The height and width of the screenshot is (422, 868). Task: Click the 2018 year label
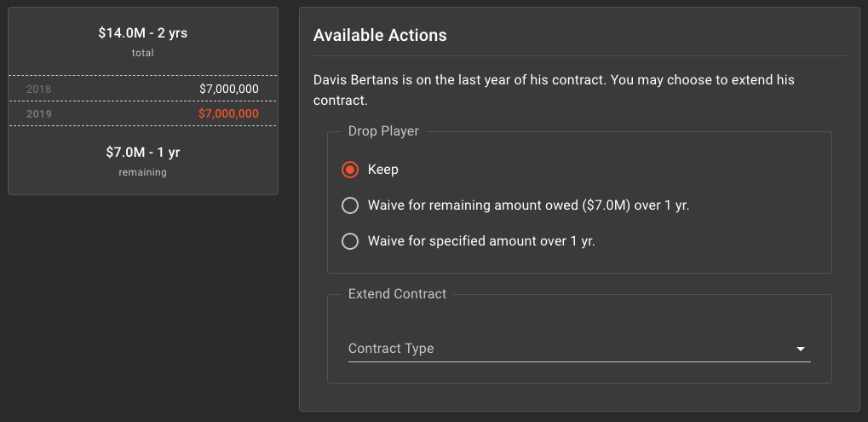tap(39, 89)
